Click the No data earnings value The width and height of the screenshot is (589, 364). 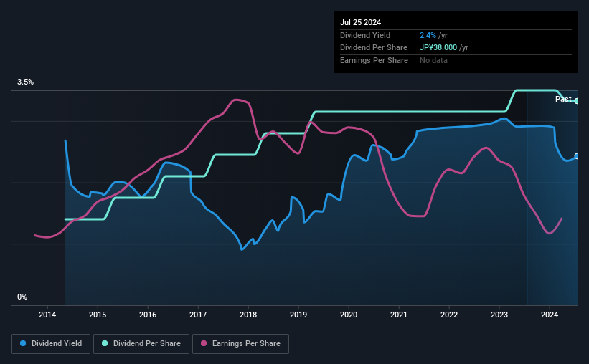(433, 60)
